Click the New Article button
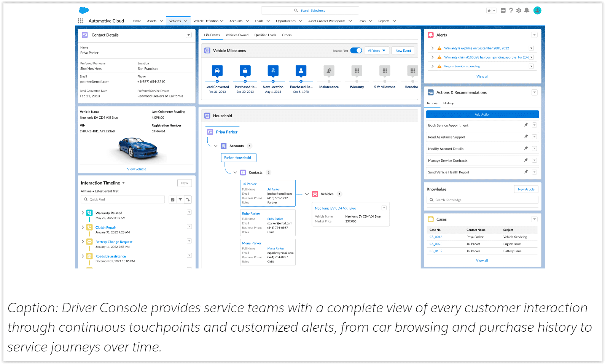Image resolution: width=605 pixels, height=364 pixels. point(526,189)
